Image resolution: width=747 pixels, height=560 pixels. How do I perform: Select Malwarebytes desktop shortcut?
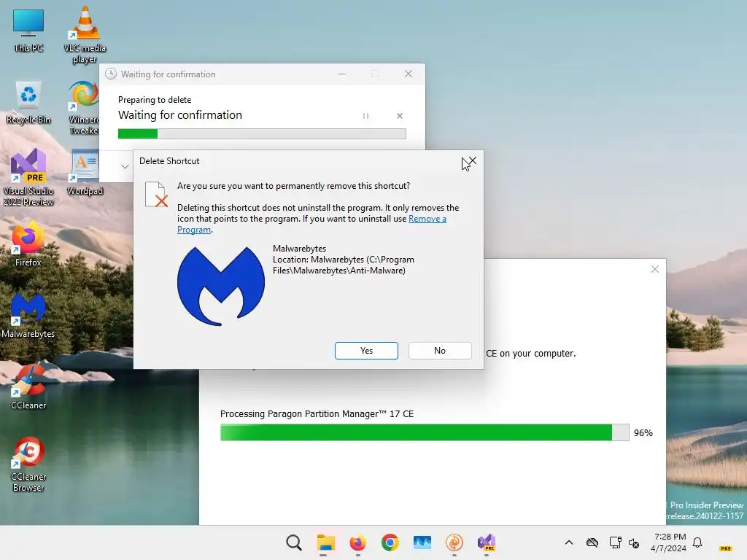pos(28,315)
